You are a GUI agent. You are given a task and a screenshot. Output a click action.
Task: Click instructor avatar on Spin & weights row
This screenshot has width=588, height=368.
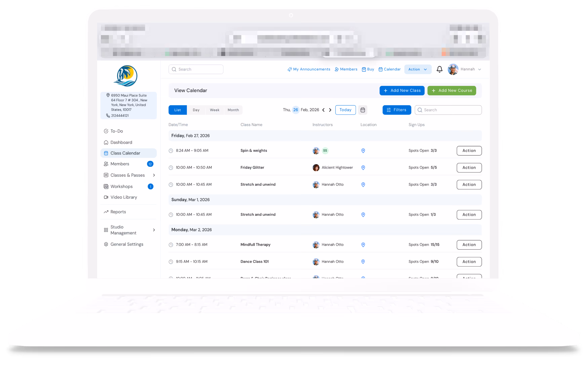pyautogui.click(x=316, y=151)
